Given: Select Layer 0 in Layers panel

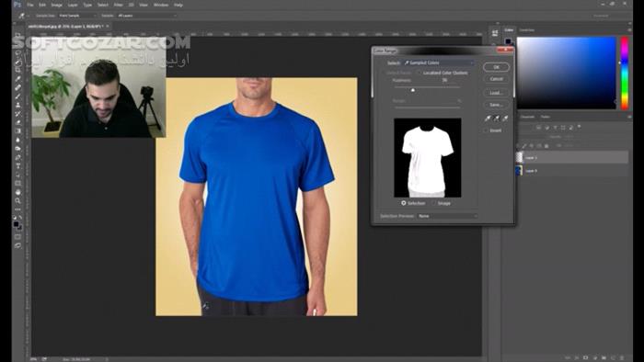Looking at the screenshot, I should tap(572, 171).
